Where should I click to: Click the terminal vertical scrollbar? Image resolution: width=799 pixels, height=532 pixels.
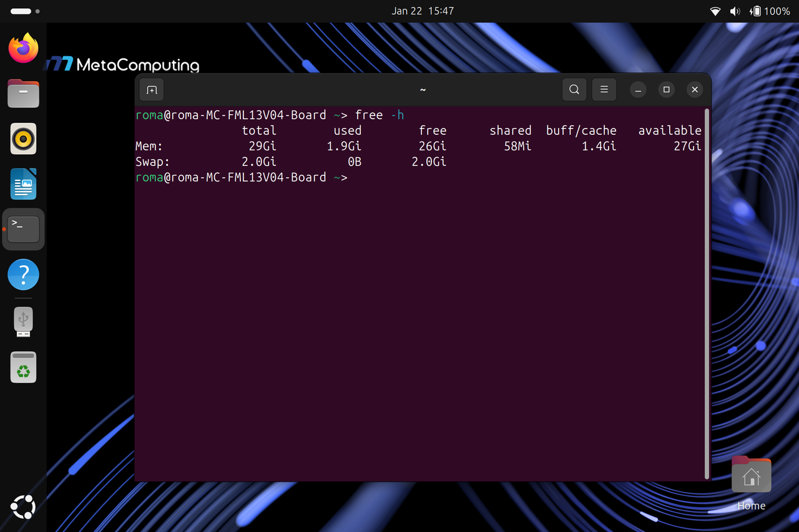coord(707,293)
